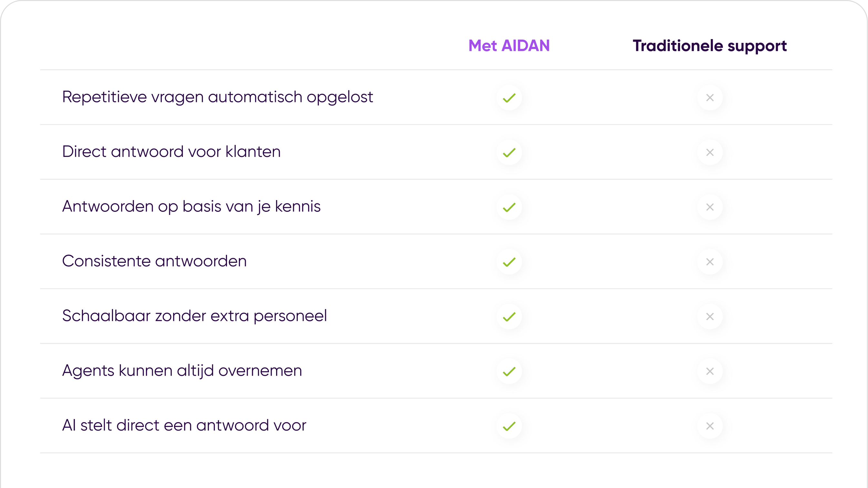Click cross for Agents kunnen altijd overnemen
Viewport: 868px width, 488px height.
[x=710, y=371]
